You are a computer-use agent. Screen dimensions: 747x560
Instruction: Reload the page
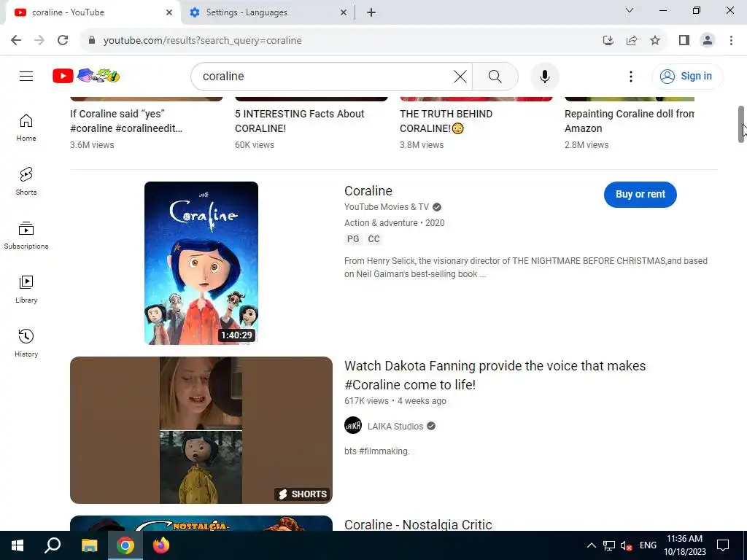(63, 41)
